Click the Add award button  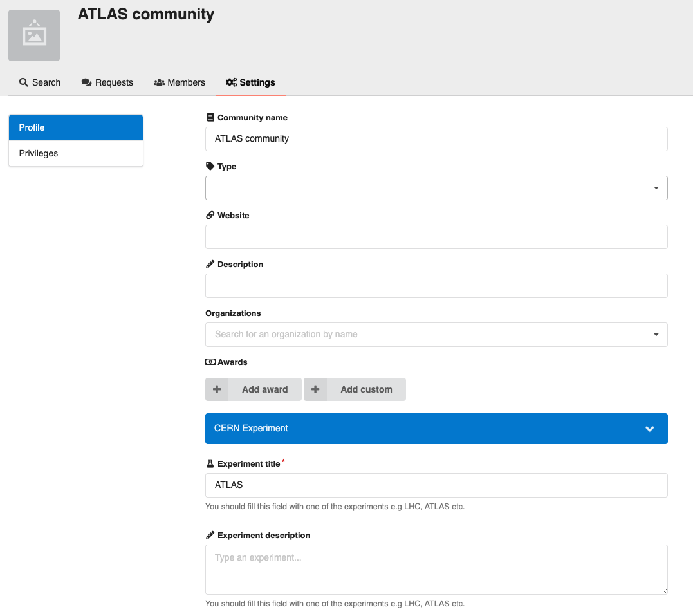pyautogui.click(x=254, y=389)
